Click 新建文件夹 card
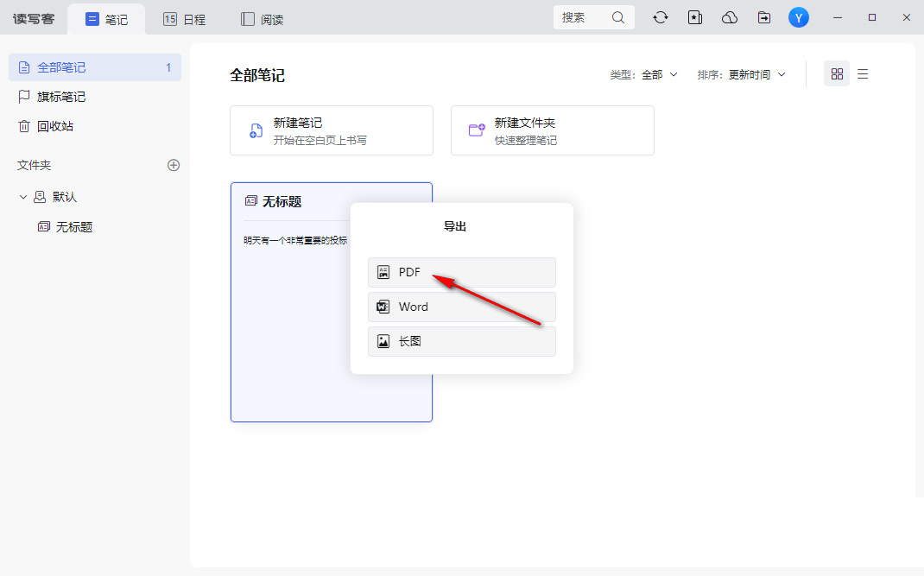 pyautogui.click(x=552, y=130)
